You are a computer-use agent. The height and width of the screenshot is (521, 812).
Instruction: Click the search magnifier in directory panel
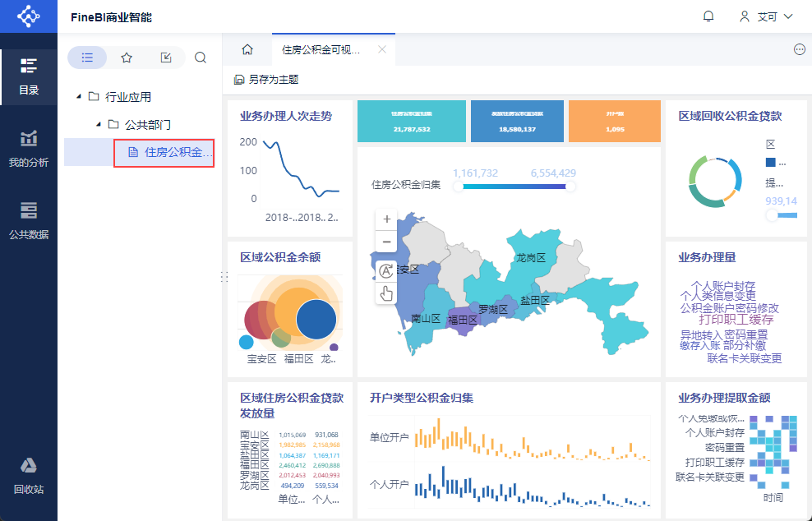click(x=201, y=58)
